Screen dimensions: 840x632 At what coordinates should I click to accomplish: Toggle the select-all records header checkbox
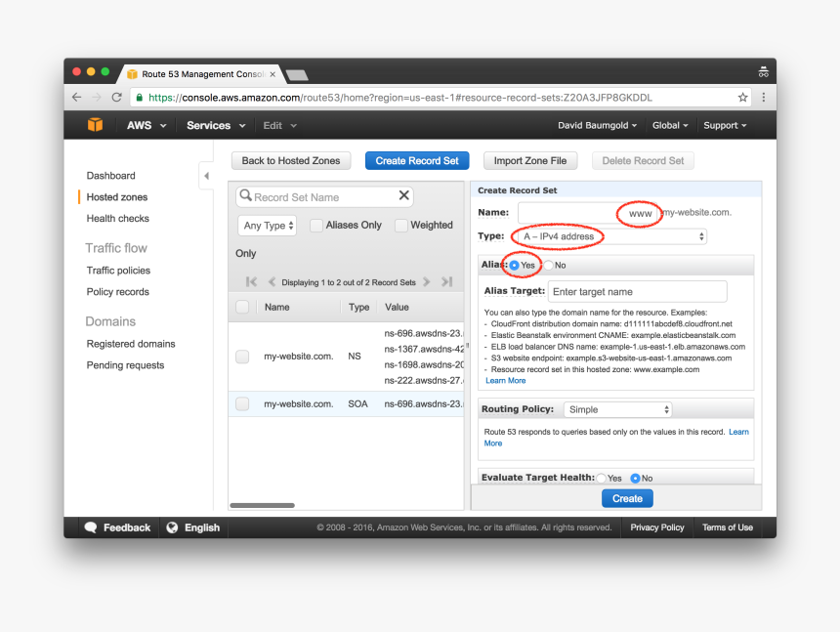point(242,307)
